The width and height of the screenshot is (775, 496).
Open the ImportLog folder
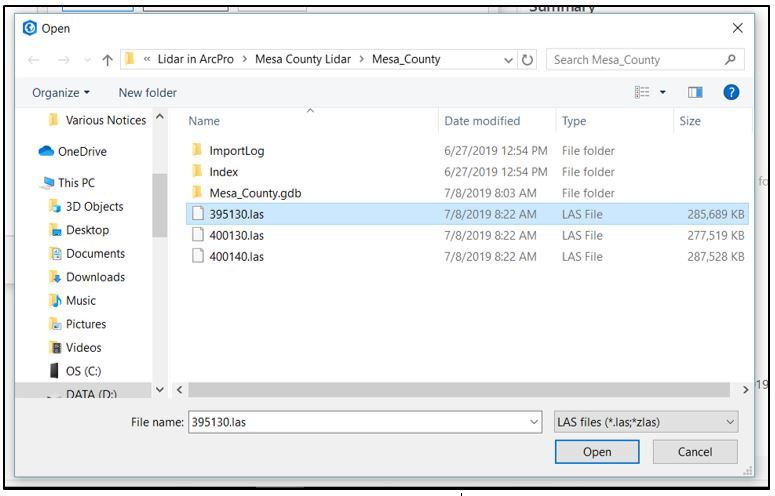(x=236, y=151)
